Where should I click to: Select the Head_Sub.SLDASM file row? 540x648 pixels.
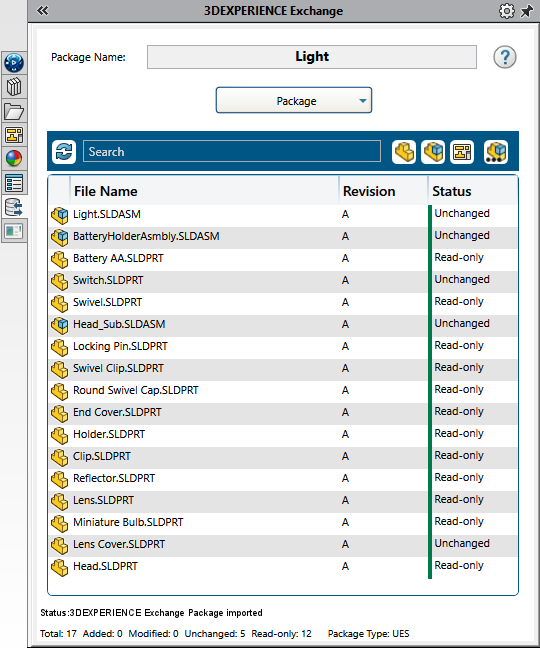(283, 324)
